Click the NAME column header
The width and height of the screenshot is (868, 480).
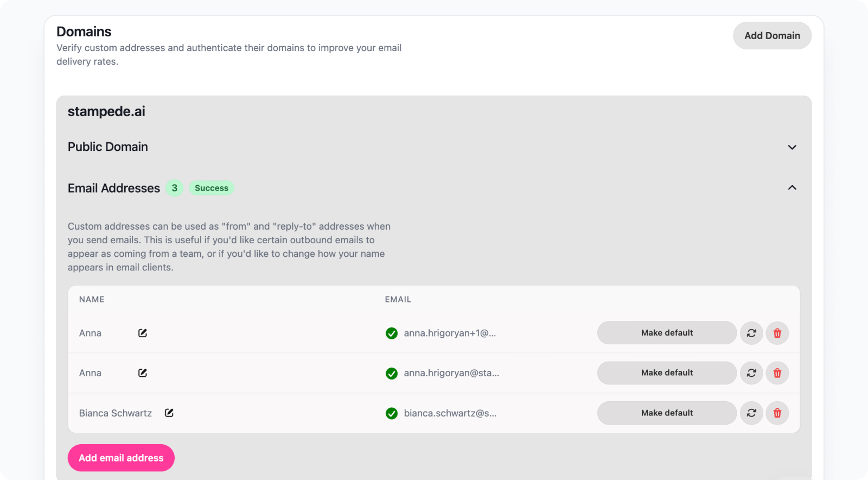[x=92, y=299]
